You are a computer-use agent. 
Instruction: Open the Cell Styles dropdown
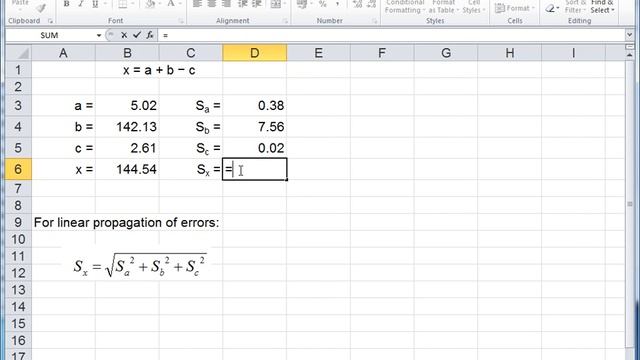(473, 7)
